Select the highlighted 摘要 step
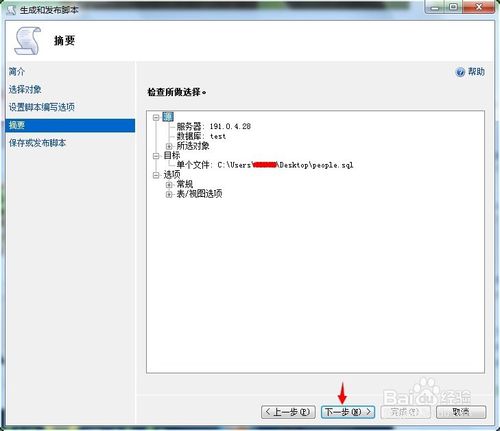The height and width of the screenshot is (431, 500). click(70, 125)
